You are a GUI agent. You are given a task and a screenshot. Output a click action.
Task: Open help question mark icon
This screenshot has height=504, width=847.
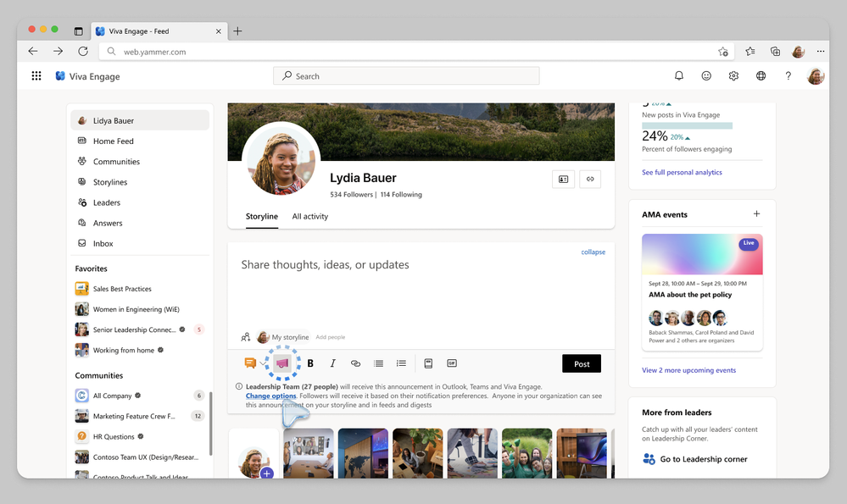point(788,76)
